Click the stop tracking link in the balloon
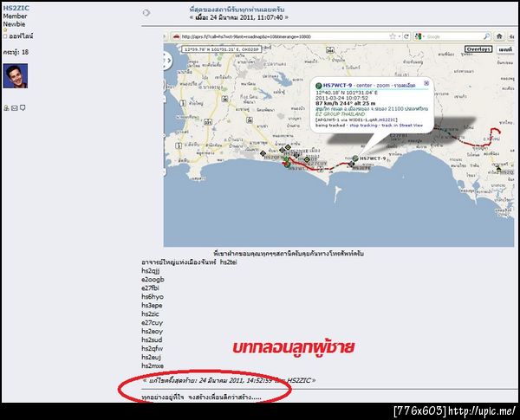The image size is (520, 420). pyautogui.click(x=363, y=126)
